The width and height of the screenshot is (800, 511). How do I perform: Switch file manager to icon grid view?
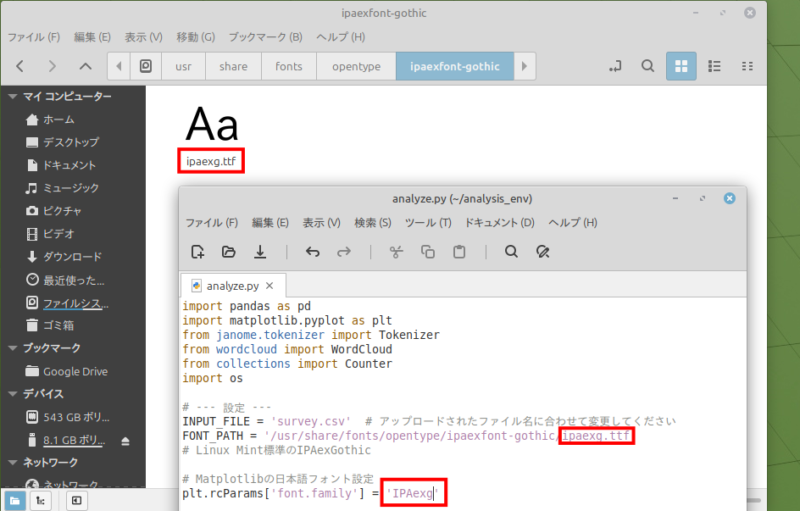pos(681,67)
